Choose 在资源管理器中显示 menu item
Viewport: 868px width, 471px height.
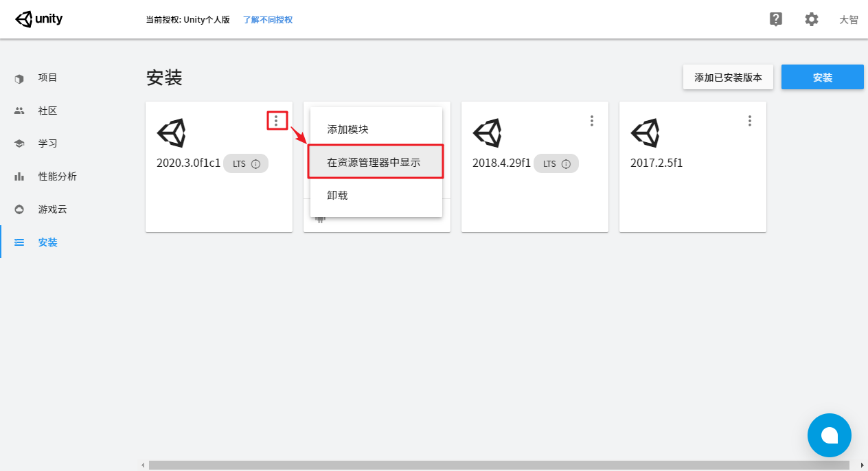coord(376,162)
